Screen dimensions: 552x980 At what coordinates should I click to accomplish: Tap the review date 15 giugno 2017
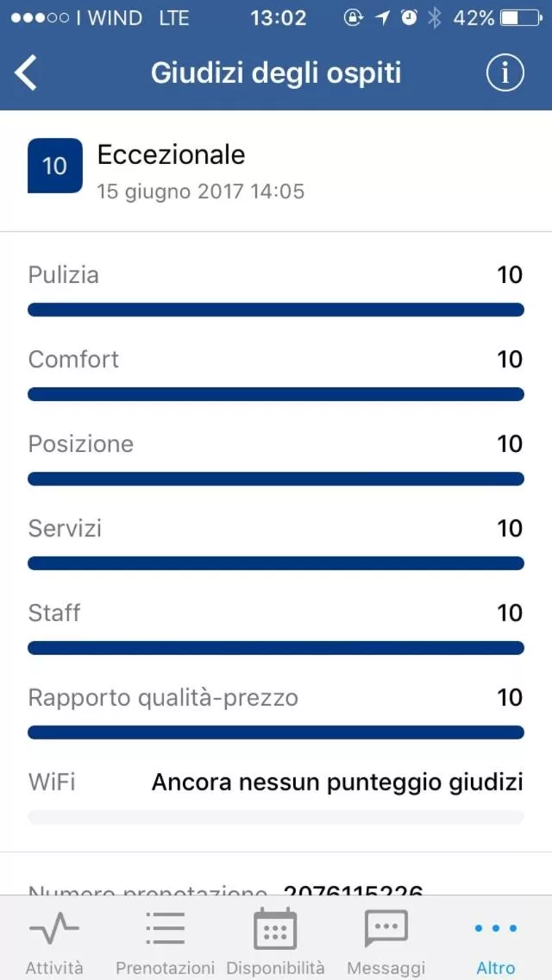200,192
